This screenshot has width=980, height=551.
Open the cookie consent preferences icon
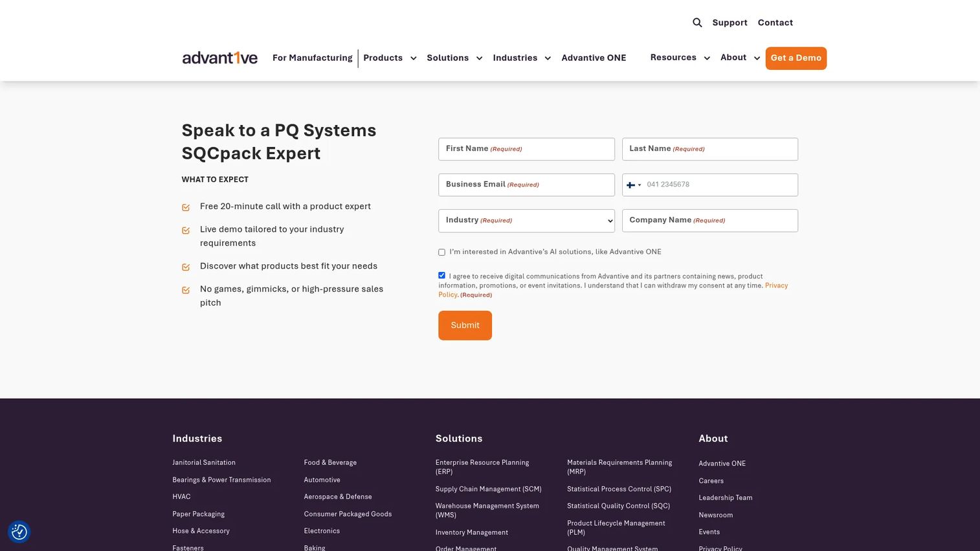click(19, 532)
